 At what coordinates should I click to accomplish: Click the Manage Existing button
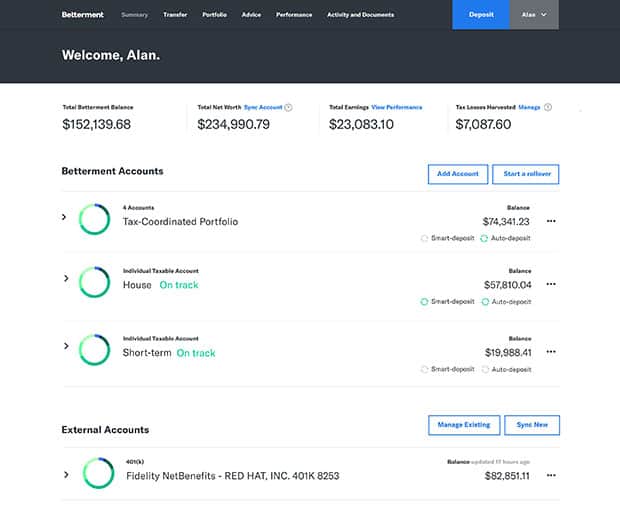pos(464,425)
